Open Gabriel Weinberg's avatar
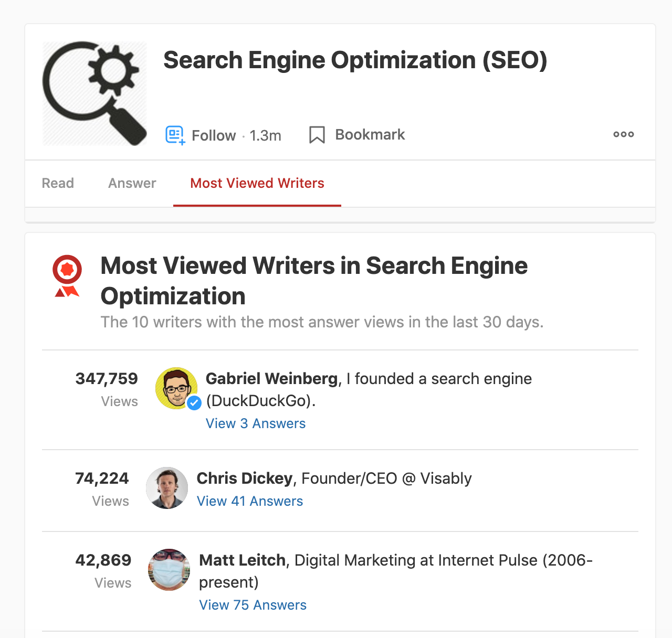Viewport: 672px width, 638px height. pos(177,388)
